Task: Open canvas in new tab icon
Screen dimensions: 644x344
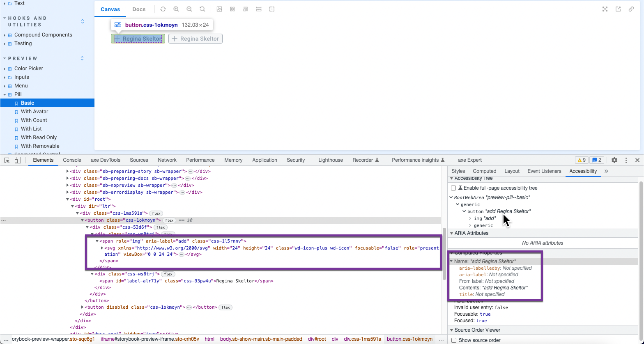Action: pos(618,9)
